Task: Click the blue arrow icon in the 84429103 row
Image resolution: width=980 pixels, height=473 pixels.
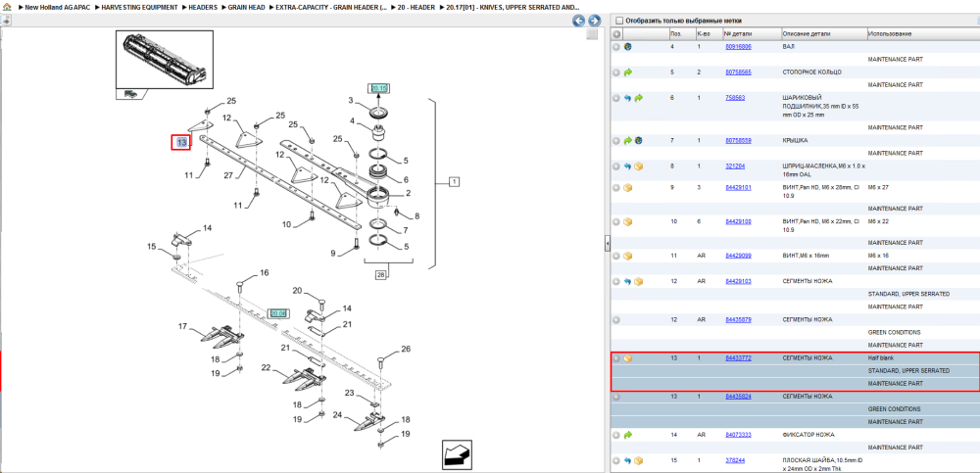Action: tap(628, 281)
